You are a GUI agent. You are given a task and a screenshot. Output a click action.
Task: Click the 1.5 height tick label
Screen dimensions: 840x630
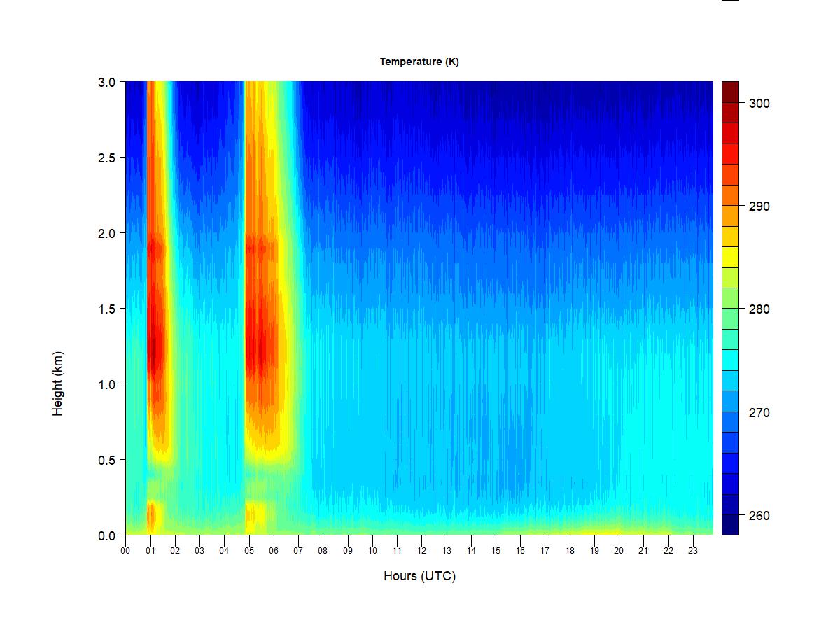[106, 309]
